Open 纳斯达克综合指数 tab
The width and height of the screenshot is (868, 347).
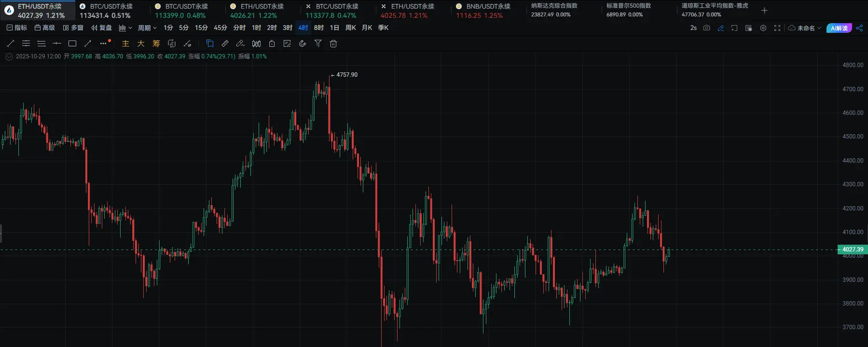(x=565, y=11)
